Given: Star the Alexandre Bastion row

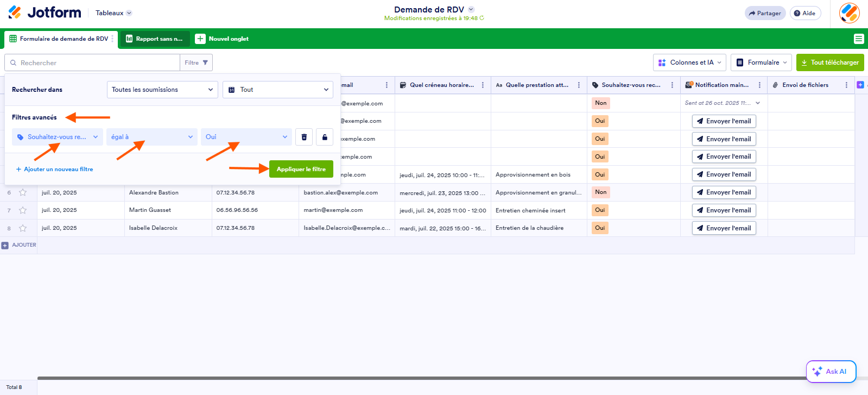Looking at the screenshot, I should (23, 192).
